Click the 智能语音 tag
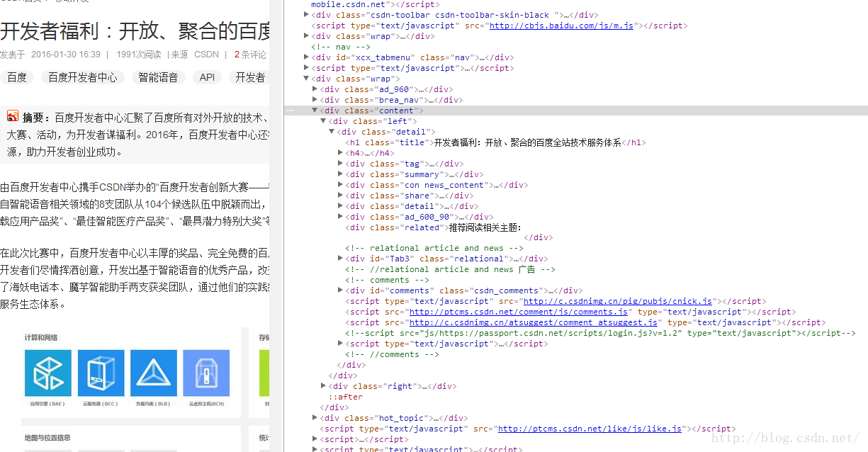 (x=159, y=77)
